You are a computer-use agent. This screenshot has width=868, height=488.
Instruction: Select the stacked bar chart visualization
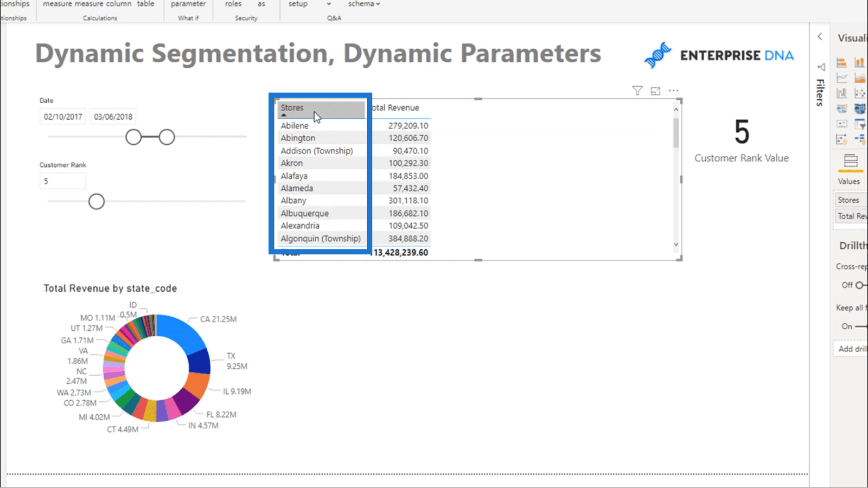[841, 62]
